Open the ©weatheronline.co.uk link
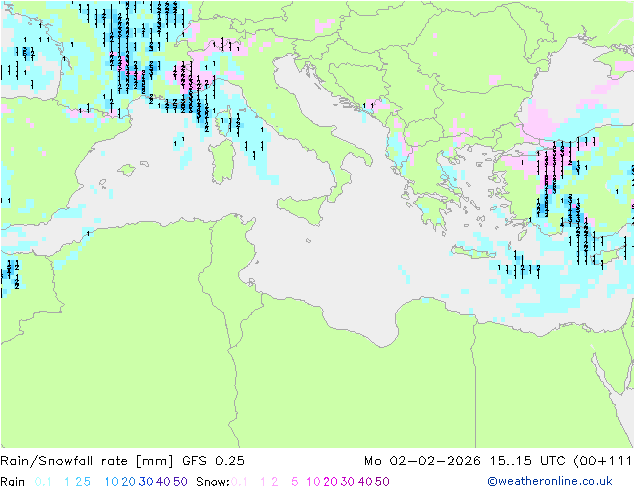Viewport: 634px width, 490px height. [550, 481]
